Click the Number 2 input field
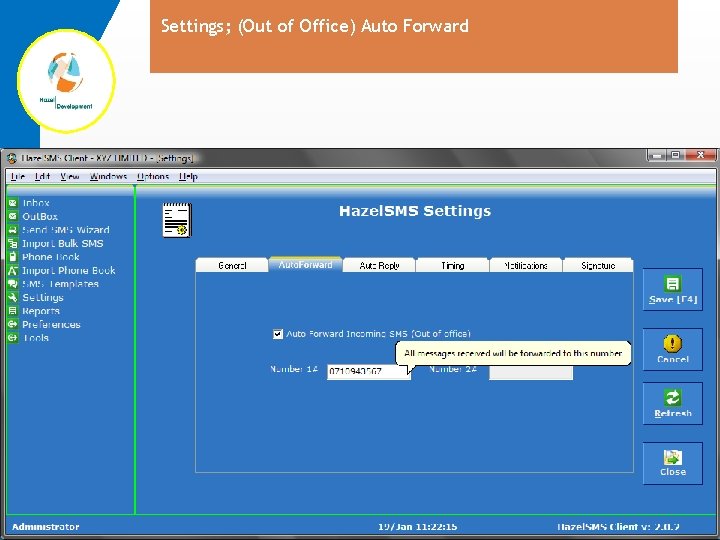The height and width of the screenshot is (540, 720). pyautogui.click(x=531, y=372)
